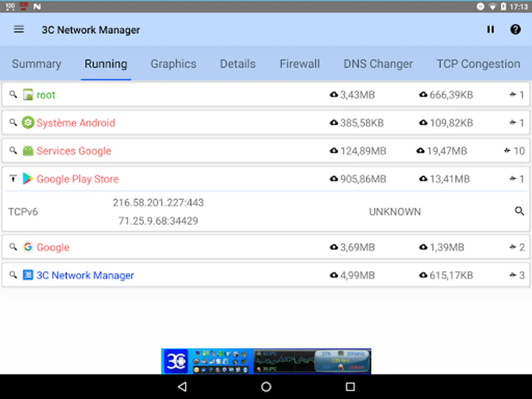Viewport: 532px width, 399px height.
Task: Open the Firewall tab
Action: click(x=300, y=64)
